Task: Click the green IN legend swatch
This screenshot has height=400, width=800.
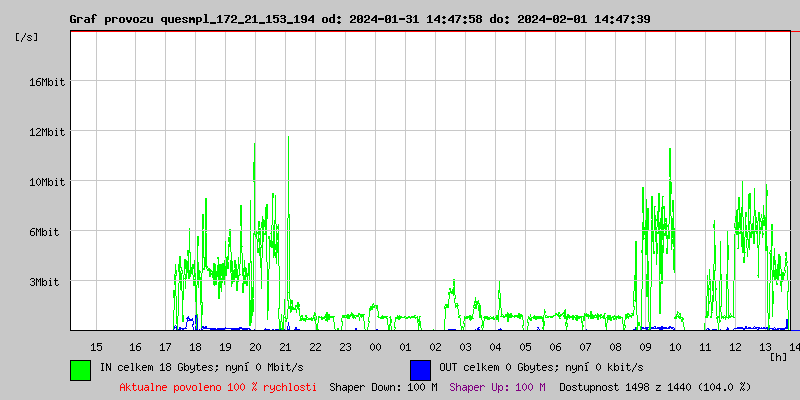Action: point(80,369)
